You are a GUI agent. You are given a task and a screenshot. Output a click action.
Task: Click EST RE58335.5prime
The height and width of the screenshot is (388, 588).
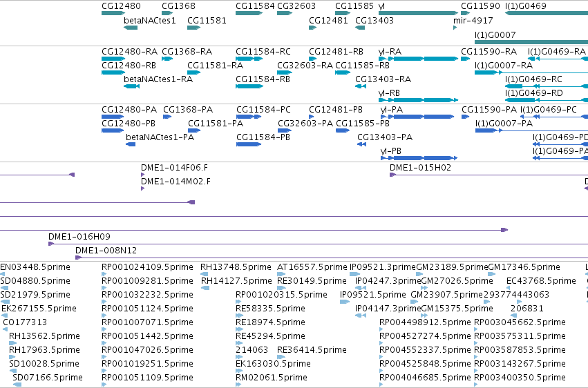point(239,316)
